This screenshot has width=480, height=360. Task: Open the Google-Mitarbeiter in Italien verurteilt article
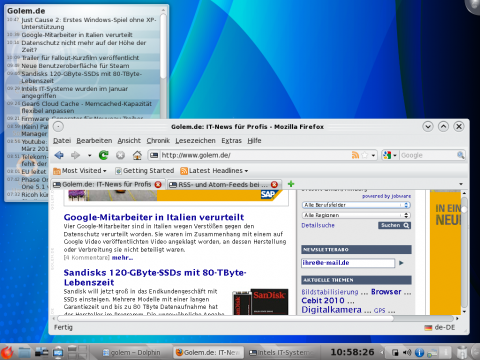pyautogui.click(x=154, y=217)
